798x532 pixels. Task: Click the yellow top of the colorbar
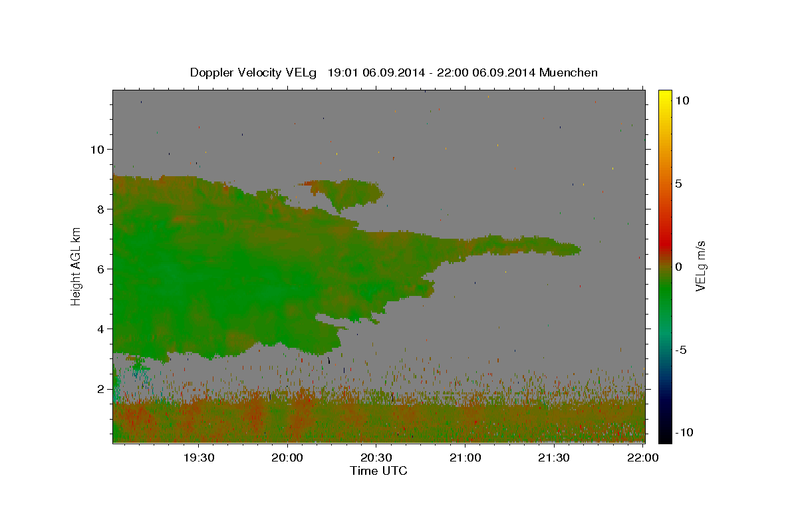[x=665, y=96]
